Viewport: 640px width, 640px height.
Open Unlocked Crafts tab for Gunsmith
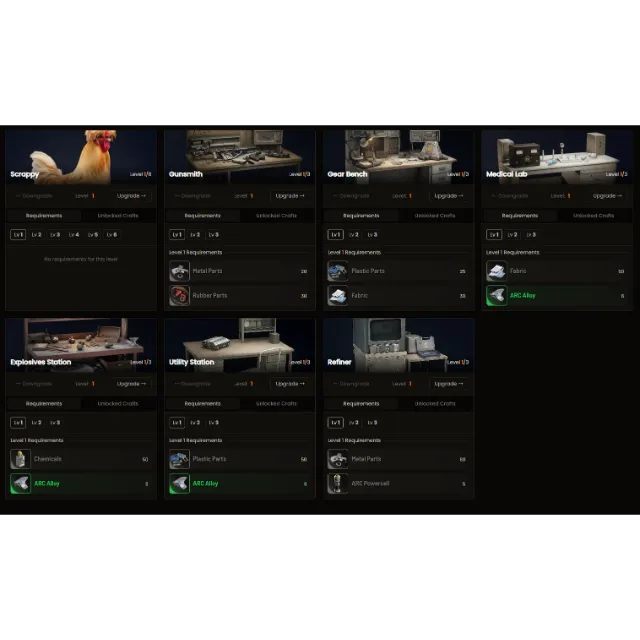pos(276,216)
